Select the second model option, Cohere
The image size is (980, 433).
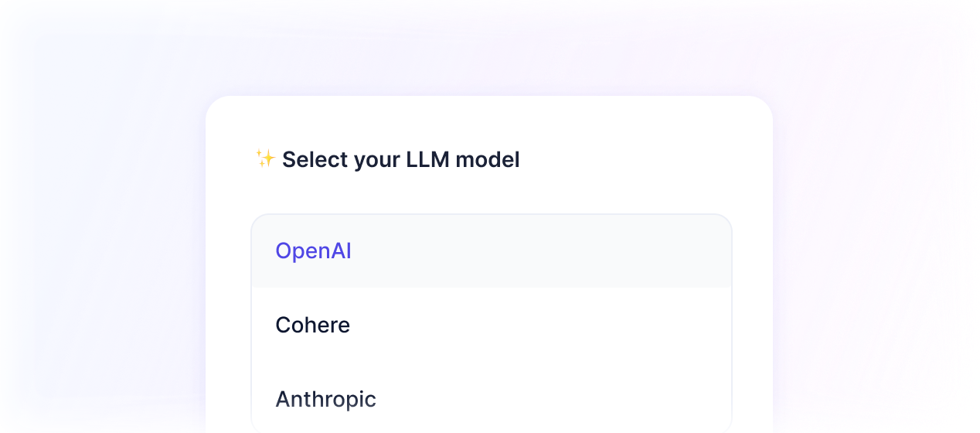(x=492, y=325)
